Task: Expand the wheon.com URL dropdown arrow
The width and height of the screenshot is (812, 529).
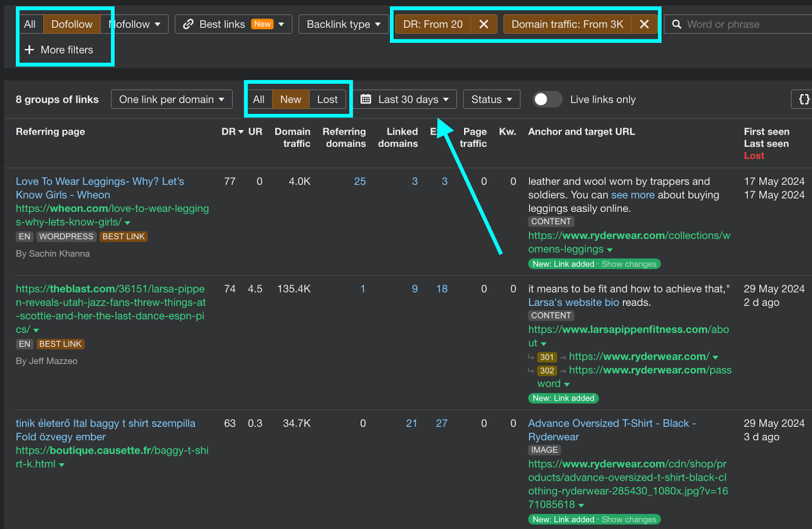Action: point(127,223)
